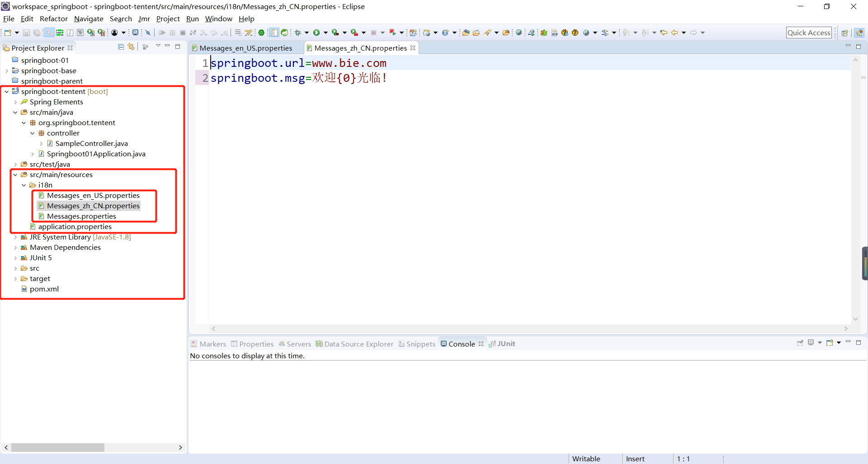Minimize the Console panel
868x464 pixels.
tap(848, 342)
